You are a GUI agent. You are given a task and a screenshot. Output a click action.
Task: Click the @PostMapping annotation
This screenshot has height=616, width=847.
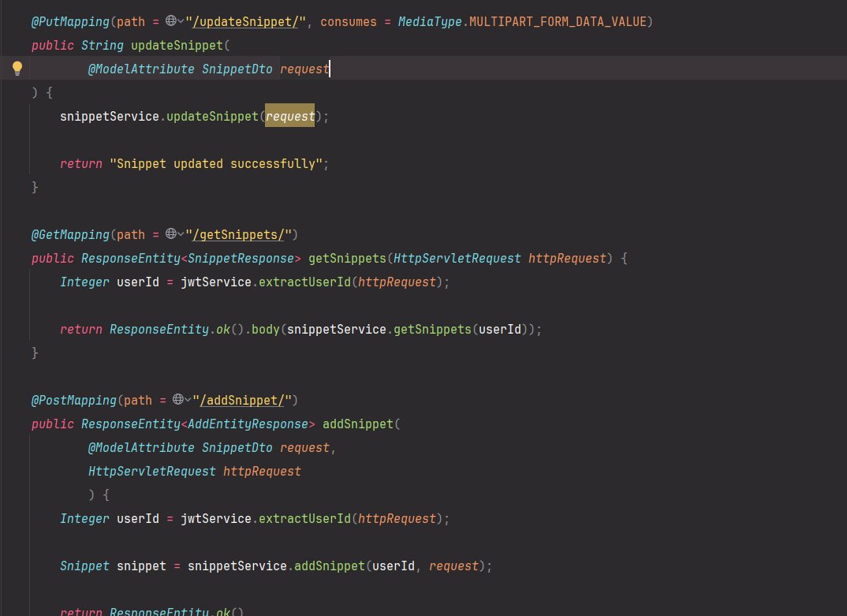(x=74, y=401)
